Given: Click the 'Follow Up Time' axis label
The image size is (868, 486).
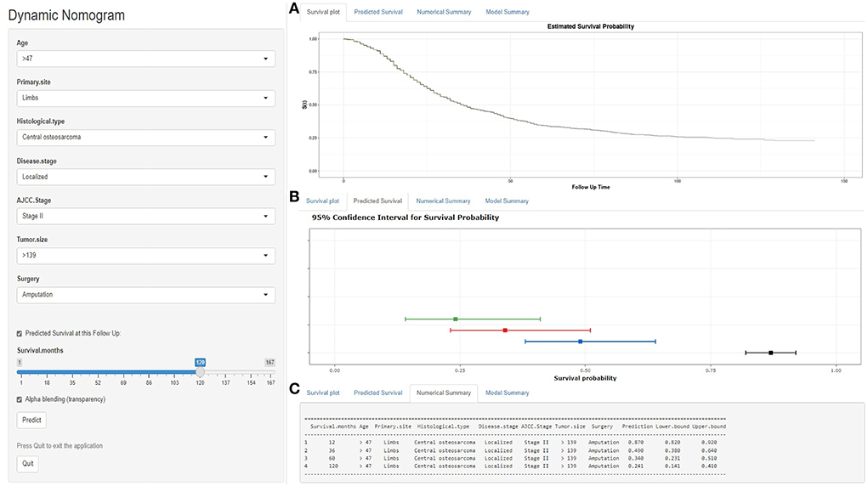Looking at the screenshot, I should pos(591,187).
